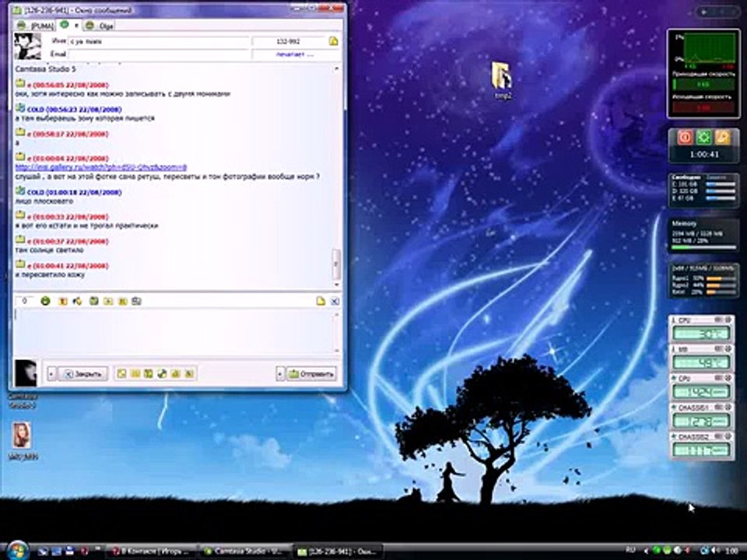Click the yellow-green pie icon in bottom group
747x560 pixels.
pos(162,374)
